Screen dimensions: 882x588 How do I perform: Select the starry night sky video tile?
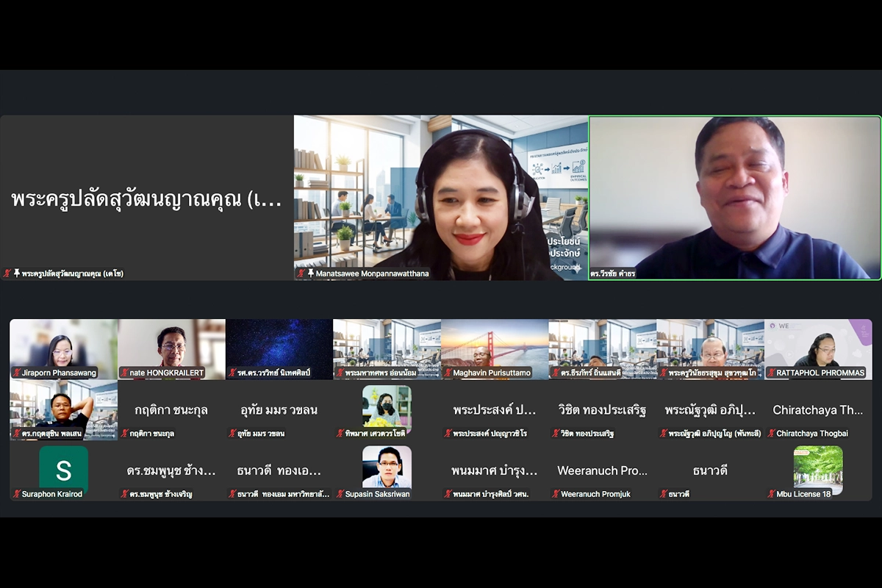pyautogui.click(x=279, y=345)
